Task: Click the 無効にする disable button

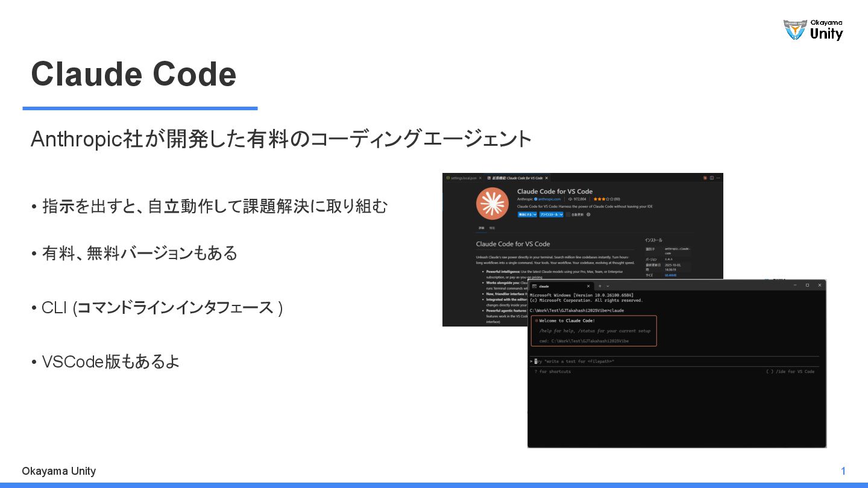Action: [525, 214]
